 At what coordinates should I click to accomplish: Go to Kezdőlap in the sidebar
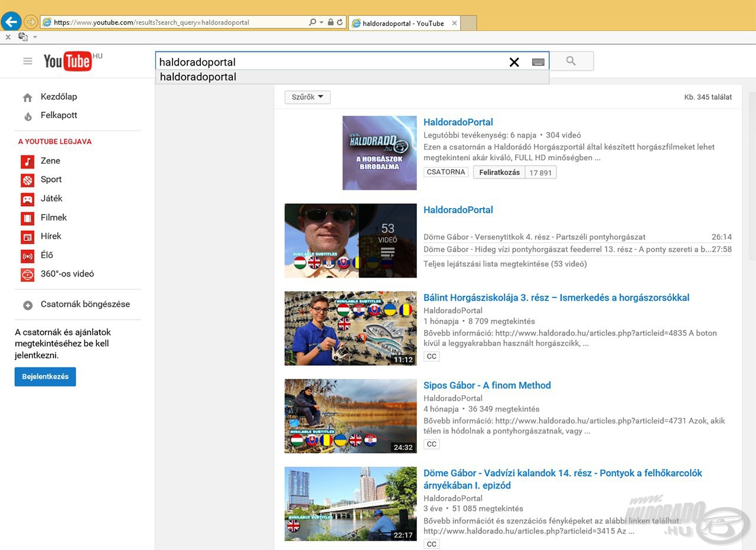tap(58, 97)
